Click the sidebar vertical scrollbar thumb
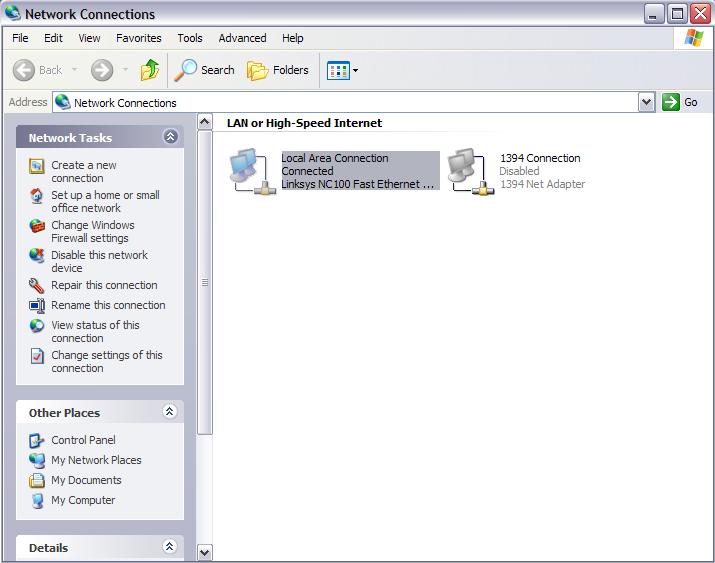Viewport: 715px width, 563px height. tap(205, 283)
